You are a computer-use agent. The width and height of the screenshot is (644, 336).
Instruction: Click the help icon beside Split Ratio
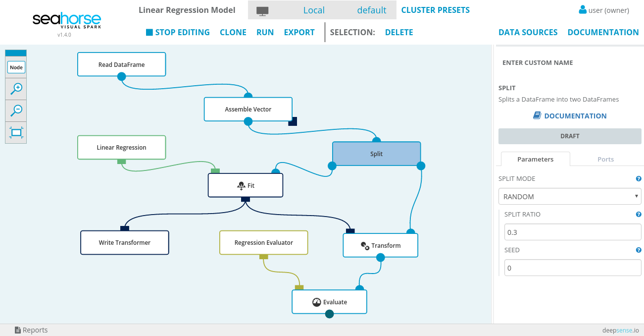[638, 215]
